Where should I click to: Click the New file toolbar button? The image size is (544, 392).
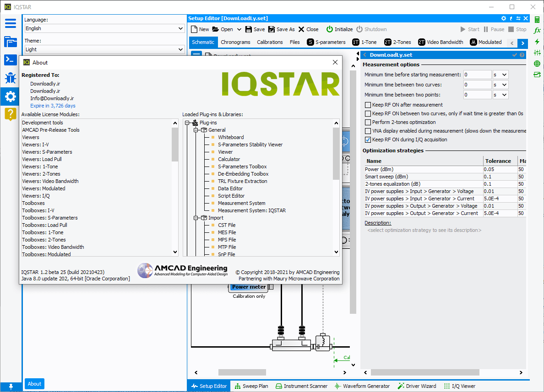(x=200, y=29)
